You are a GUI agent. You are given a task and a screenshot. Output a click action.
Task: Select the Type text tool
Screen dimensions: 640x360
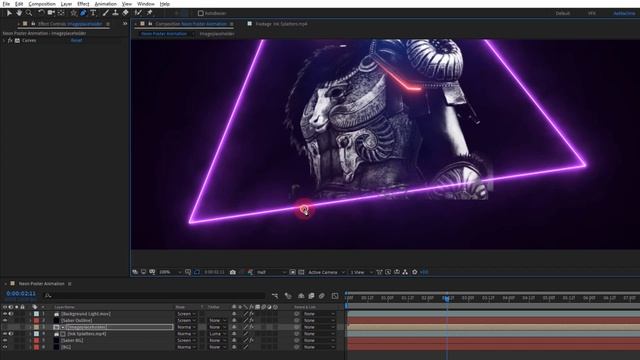93,13
